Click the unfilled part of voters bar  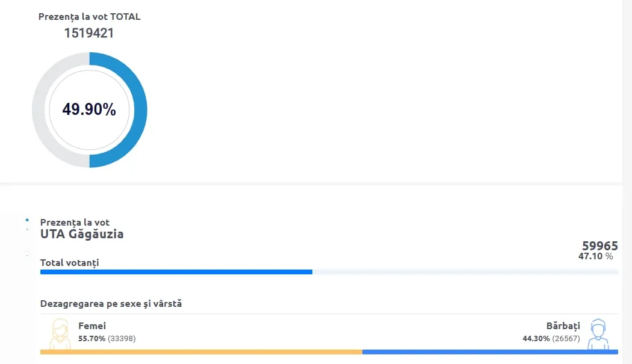point(465,272)
